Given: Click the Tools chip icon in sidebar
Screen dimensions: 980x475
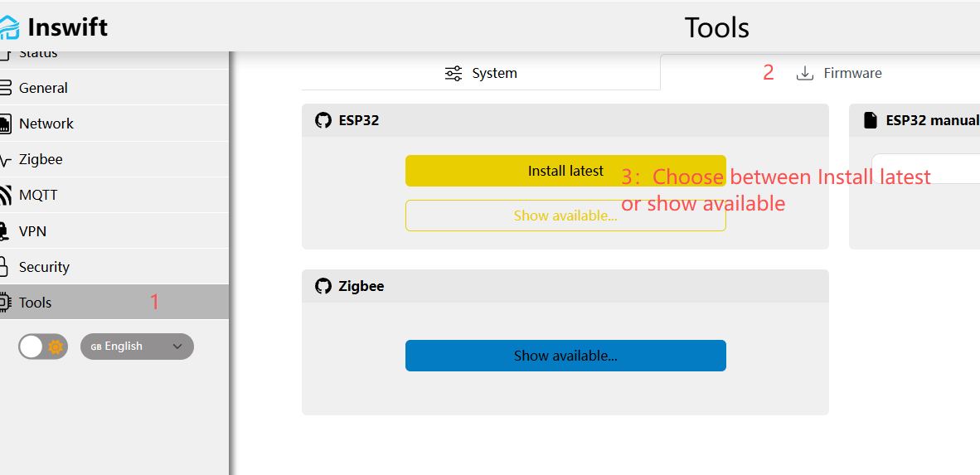Looking at the screenshot, I should point(5,303).
